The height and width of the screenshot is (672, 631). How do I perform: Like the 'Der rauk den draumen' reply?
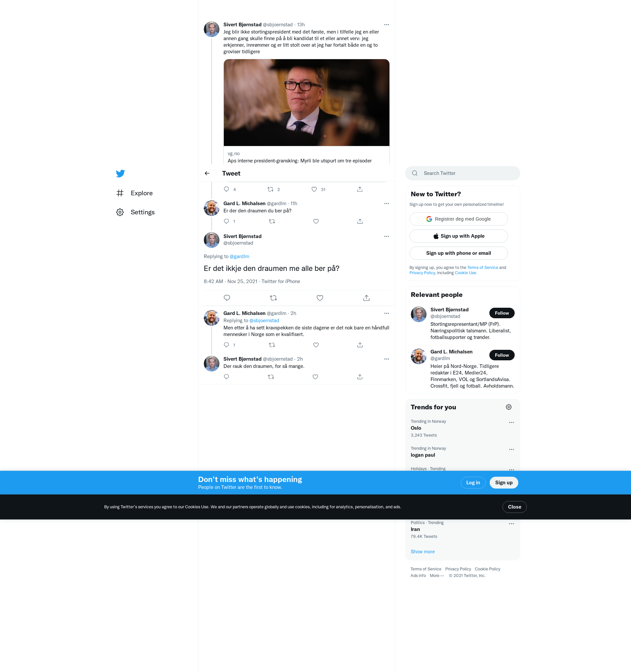click(x=315, y=377)
